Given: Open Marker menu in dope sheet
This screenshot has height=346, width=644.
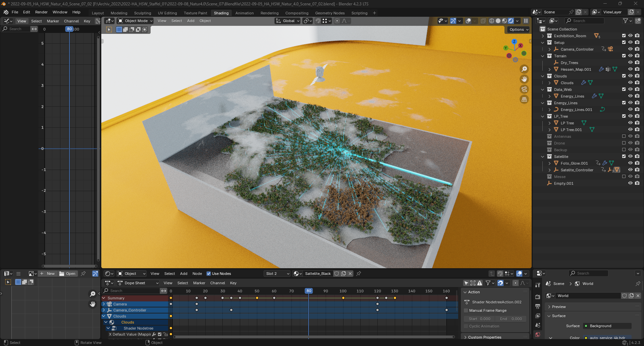Looking at the screenshot, I should [199, 283].
